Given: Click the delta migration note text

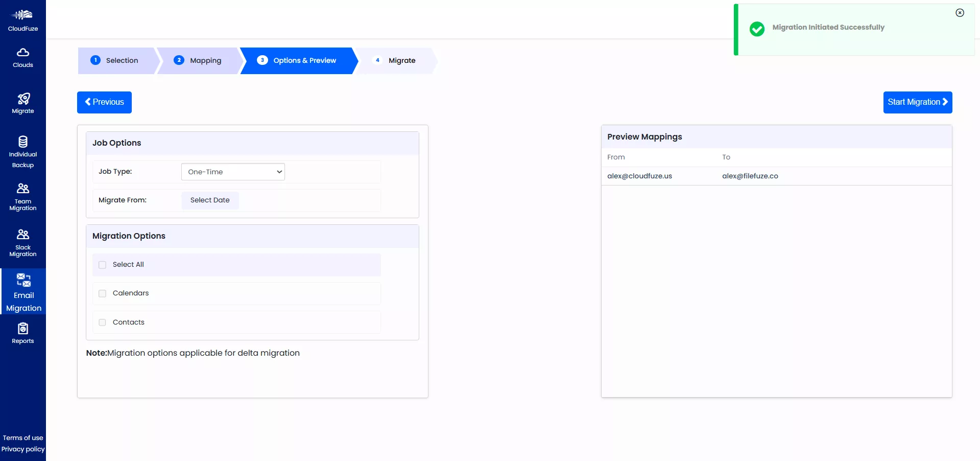Looking at the screenshot, I should [x=193, y=353].
